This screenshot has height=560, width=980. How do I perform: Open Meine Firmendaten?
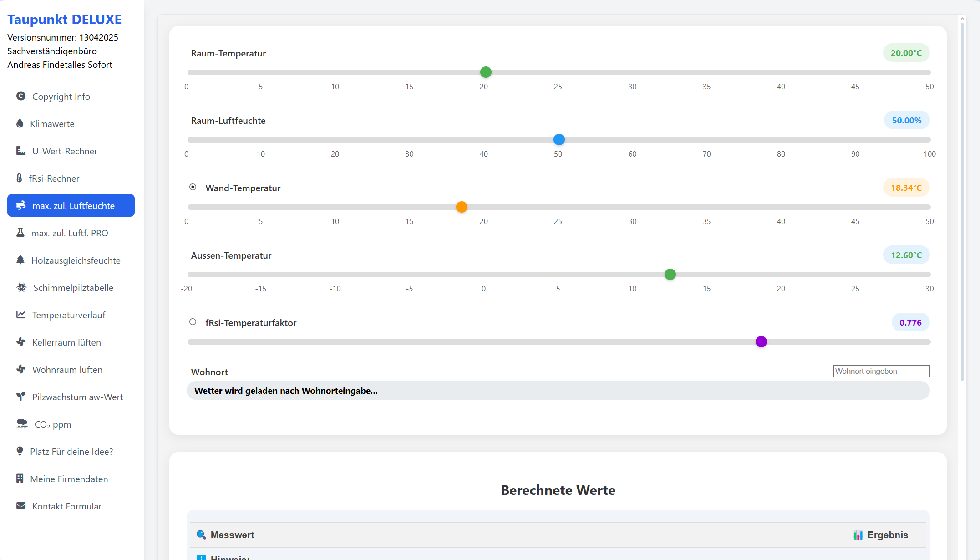tap(71, 479)
